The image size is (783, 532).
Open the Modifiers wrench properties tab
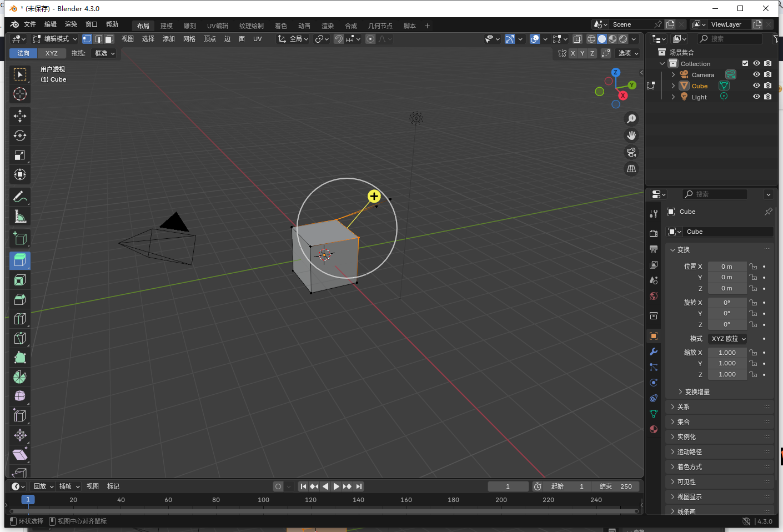pos(654,352)
